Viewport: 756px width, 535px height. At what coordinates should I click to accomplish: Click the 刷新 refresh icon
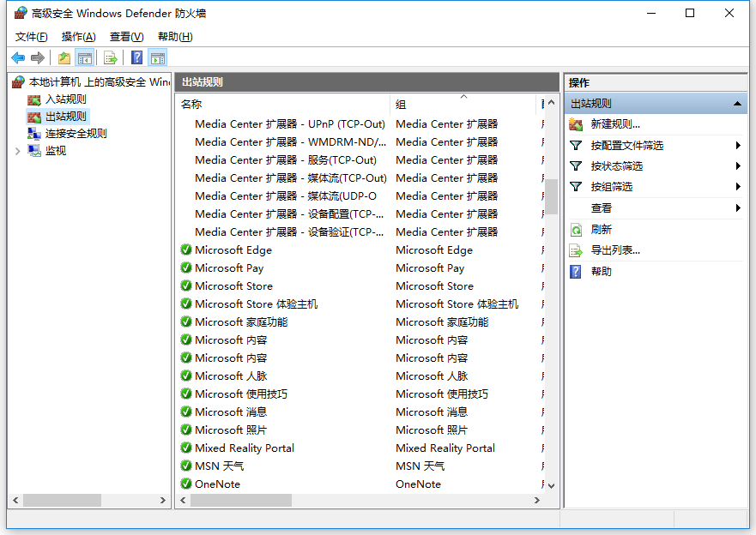click(x=576, y=230)
